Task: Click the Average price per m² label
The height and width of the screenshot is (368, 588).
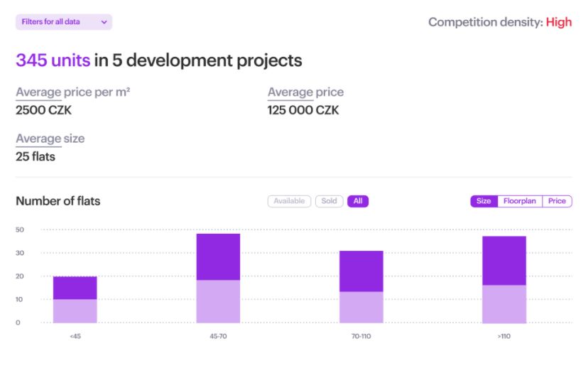Action: click(x=72, y=92)
